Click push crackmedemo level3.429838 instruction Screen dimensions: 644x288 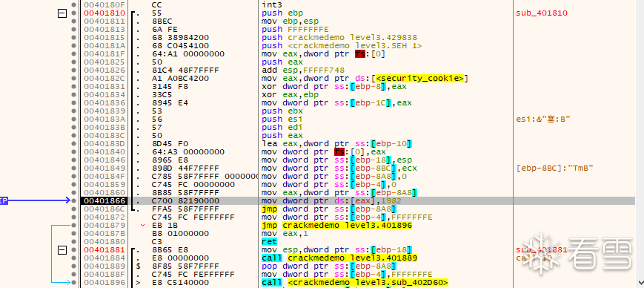[x=339, y=38]
